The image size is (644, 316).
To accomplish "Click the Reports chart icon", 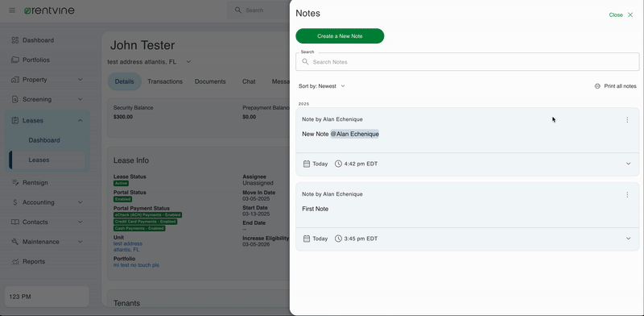I will pyautogui.click(x=15, y=262).
